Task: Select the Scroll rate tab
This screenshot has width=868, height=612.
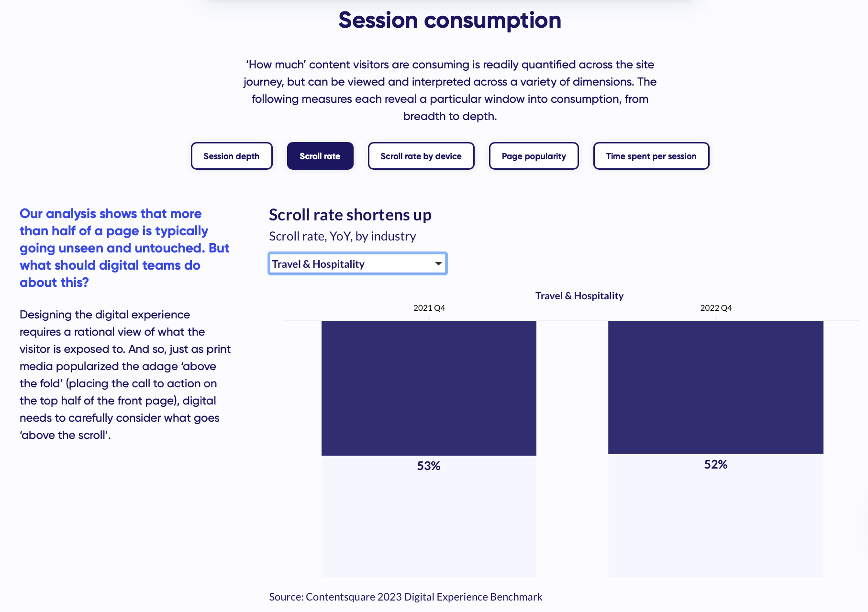Action: point(320,156)
